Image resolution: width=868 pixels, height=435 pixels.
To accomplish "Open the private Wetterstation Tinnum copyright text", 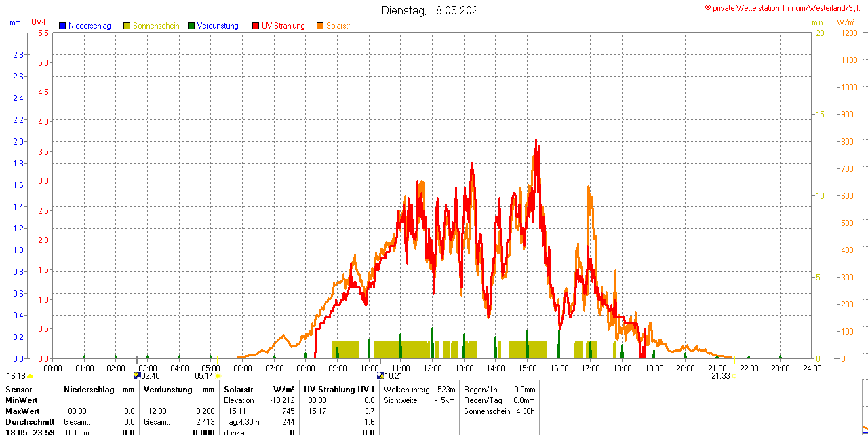I will [x=785, y=7].
